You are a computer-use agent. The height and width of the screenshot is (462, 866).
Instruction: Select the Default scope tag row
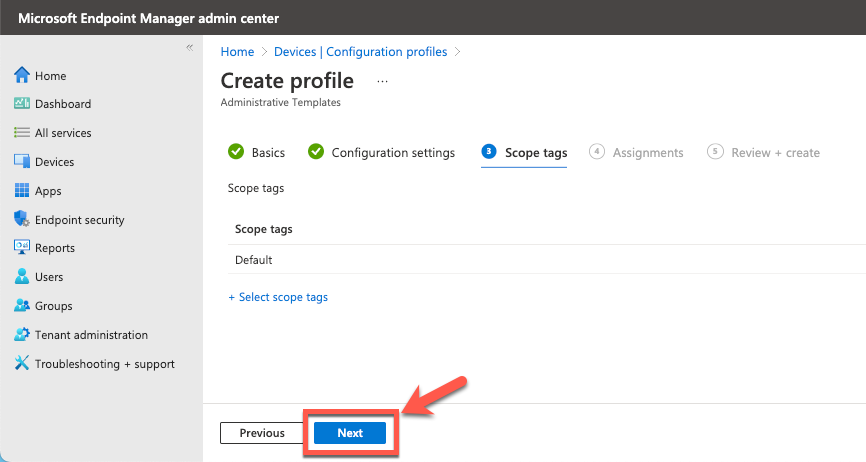tap(547, 259)
